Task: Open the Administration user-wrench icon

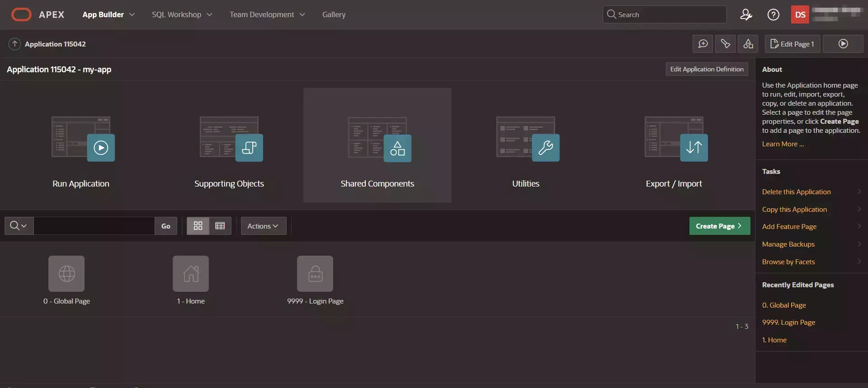Action: coord(746,15)
